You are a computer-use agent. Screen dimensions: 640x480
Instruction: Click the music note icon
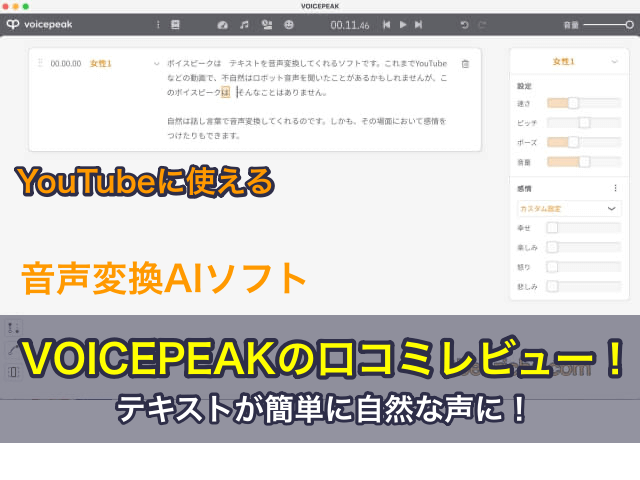244,25
